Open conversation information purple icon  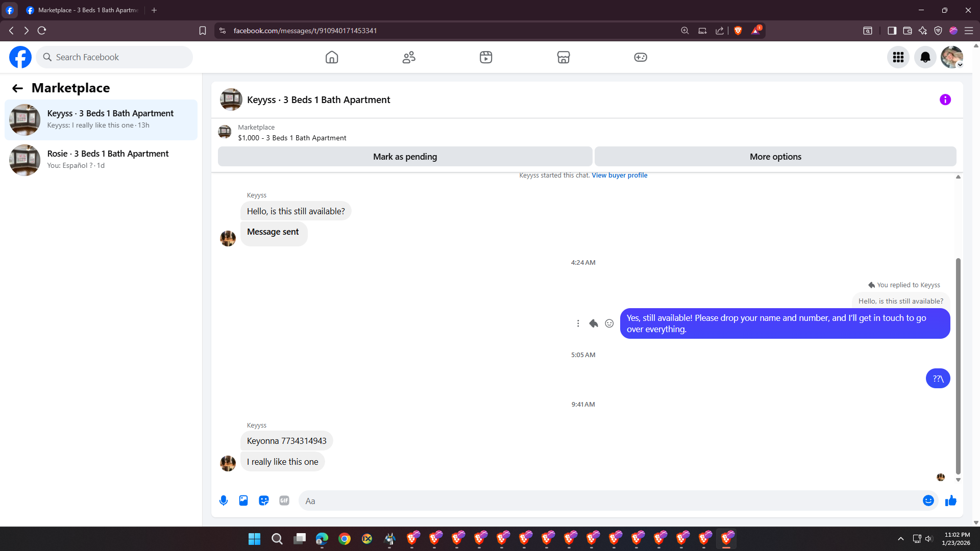coord(945,100)
